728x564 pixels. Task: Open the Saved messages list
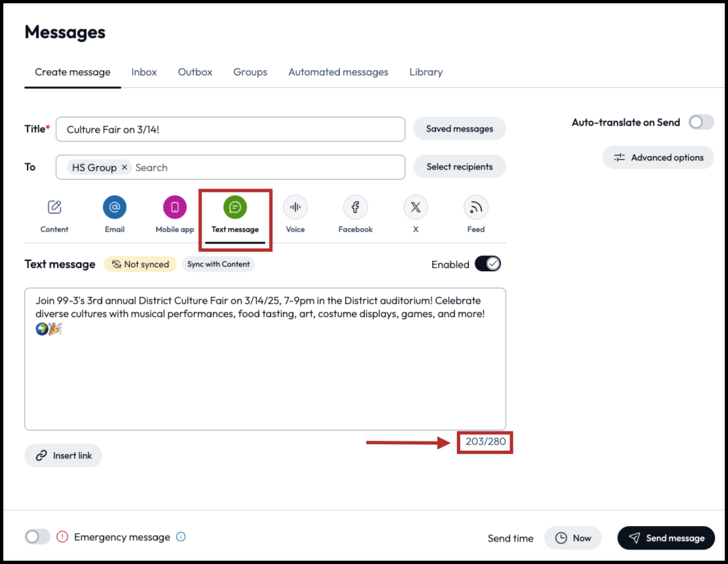point(459,129)
